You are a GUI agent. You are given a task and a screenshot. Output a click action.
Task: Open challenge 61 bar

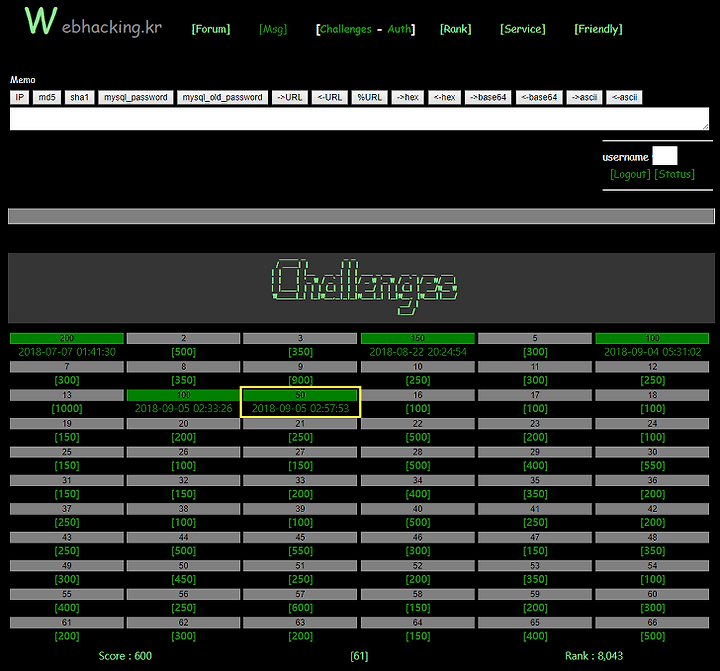click(x=67, y=623)
